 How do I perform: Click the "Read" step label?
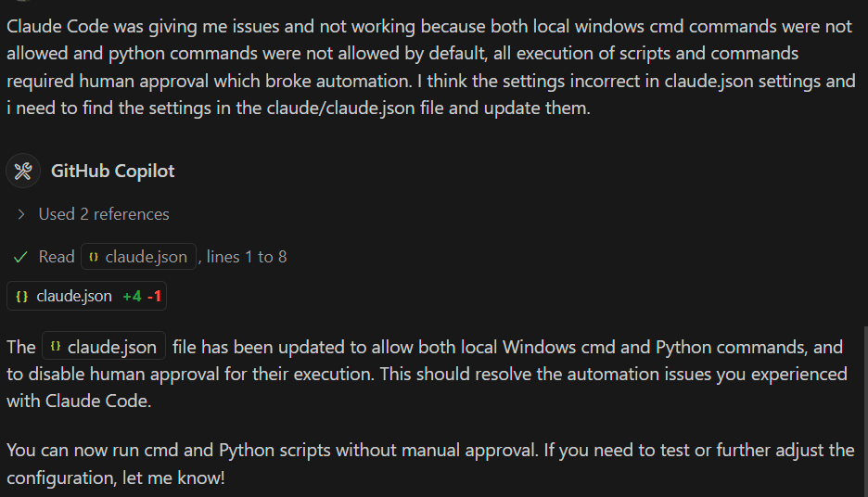click(x=57, y=257)
